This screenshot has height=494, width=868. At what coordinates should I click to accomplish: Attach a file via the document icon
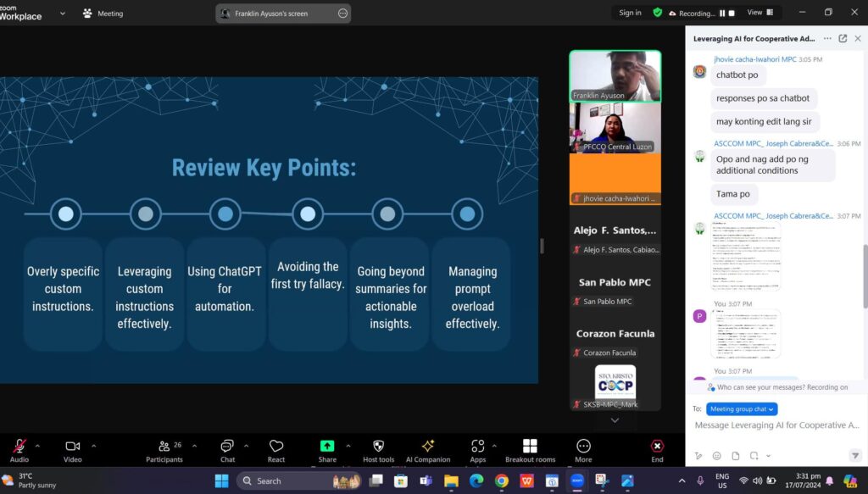point(735,456)
